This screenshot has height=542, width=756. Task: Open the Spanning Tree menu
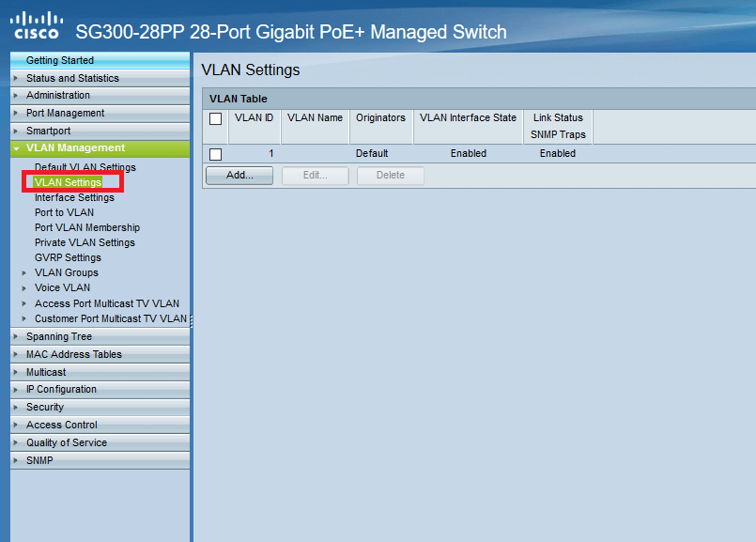click(x=100, y=336)
